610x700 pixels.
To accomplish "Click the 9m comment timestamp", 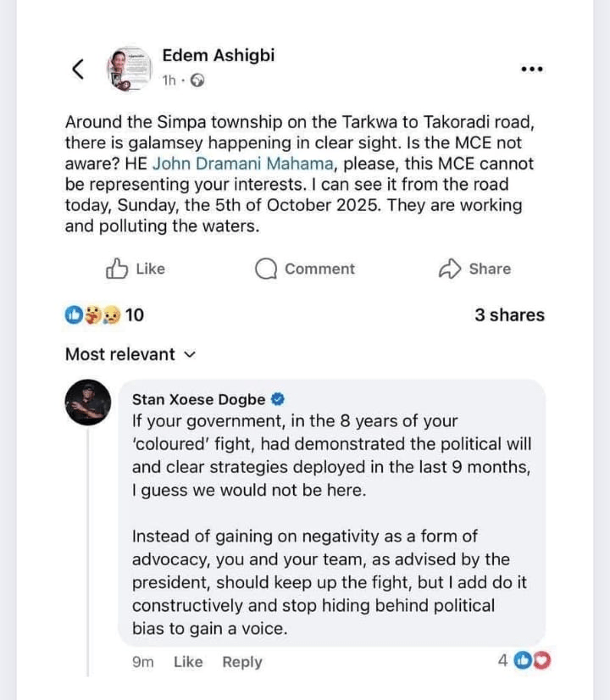I will 143,662.
